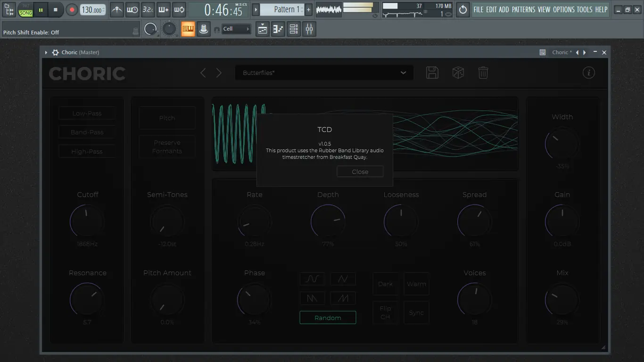The width and height of the screenshot is (644, 362).
Task: Click the Depth knob
Action: (328, 221)
